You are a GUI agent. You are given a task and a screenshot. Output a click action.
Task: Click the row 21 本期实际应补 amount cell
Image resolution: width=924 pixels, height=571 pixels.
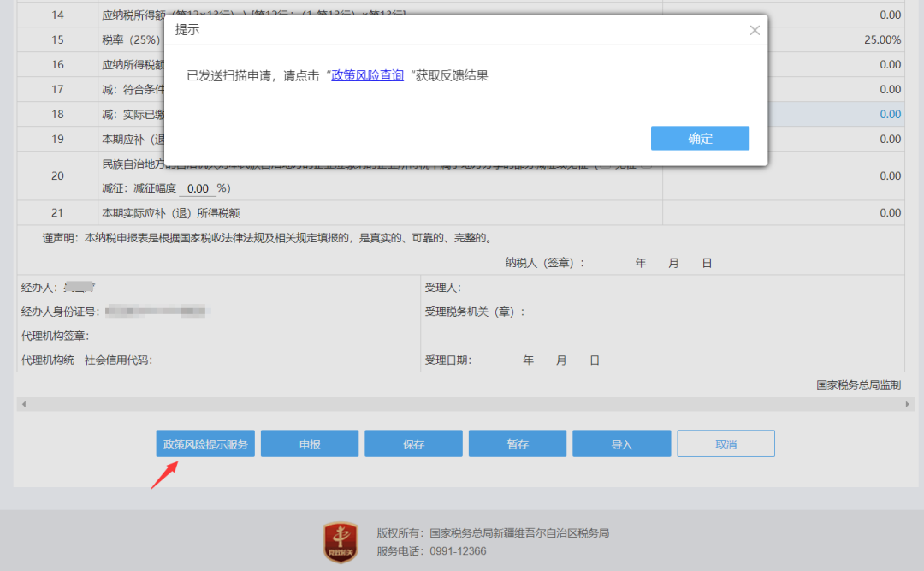(784, 212)
